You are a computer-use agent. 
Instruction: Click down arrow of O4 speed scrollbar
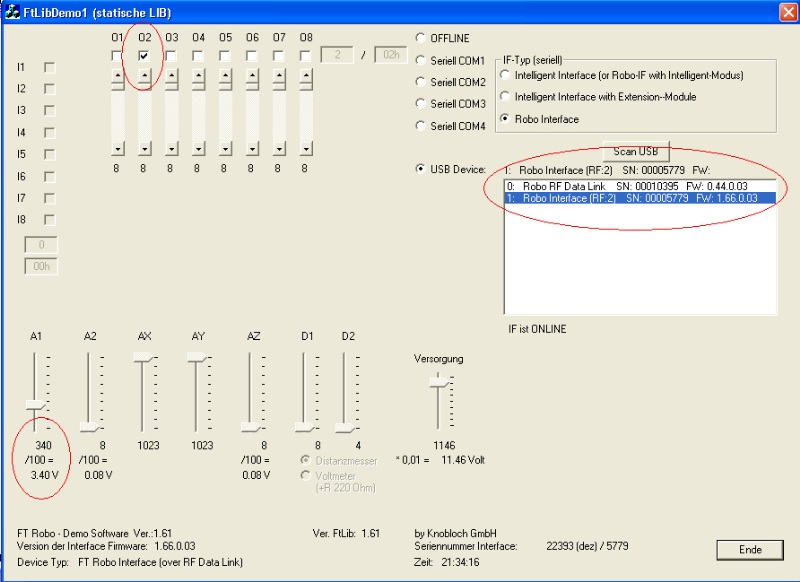pyautogui.click(x=199, y=149)
